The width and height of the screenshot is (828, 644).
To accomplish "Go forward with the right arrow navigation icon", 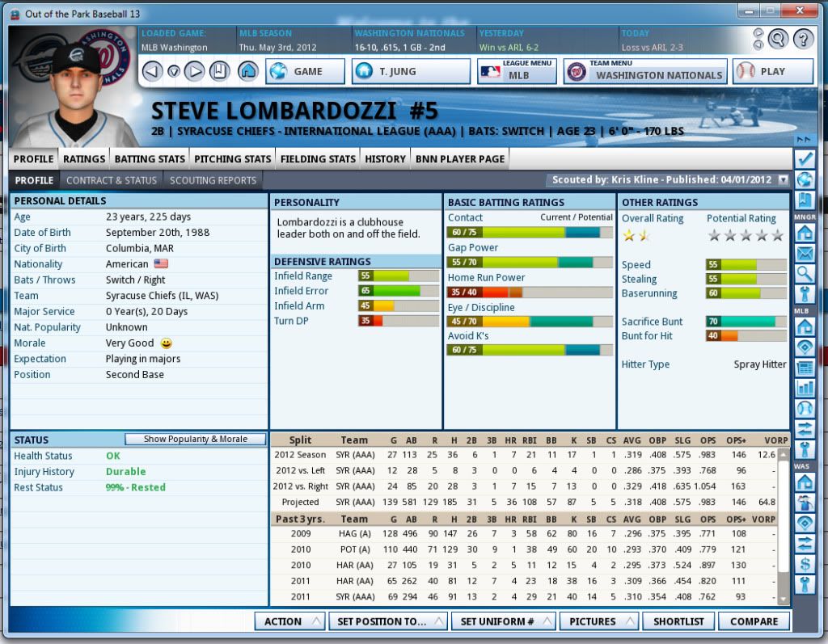I will tap(195, 71).
